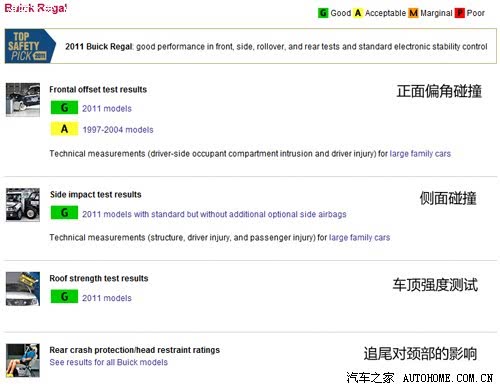Open 2011 models link under Frontal offset
This screenshot has width=500, height=386.
pos(107,108)
